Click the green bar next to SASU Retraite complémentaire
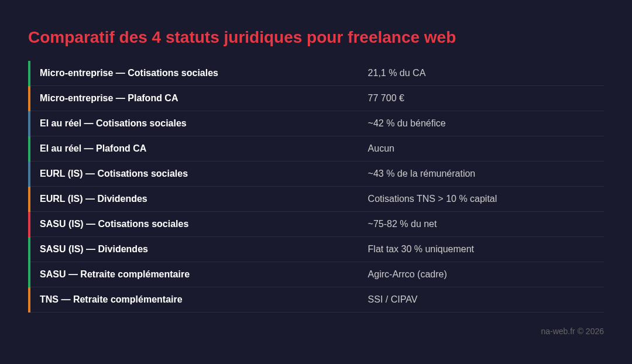Viewport: 632px width, 364px height. (x=30, y=274)
